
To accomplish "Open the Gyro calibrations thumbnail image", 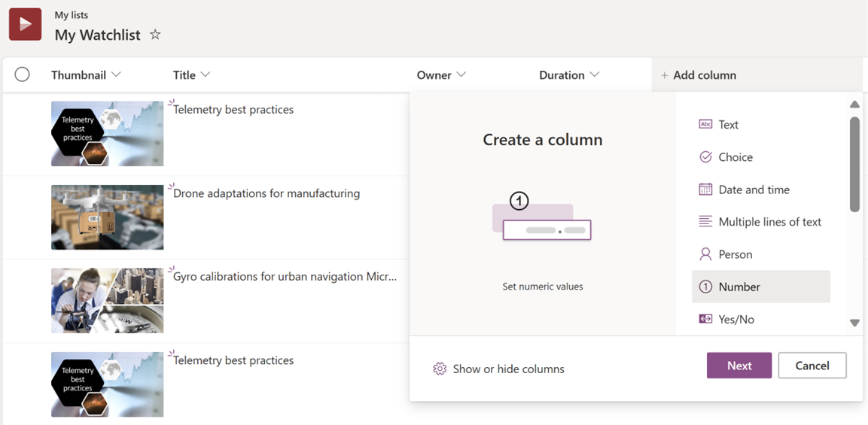I will (x=108, y=300).
